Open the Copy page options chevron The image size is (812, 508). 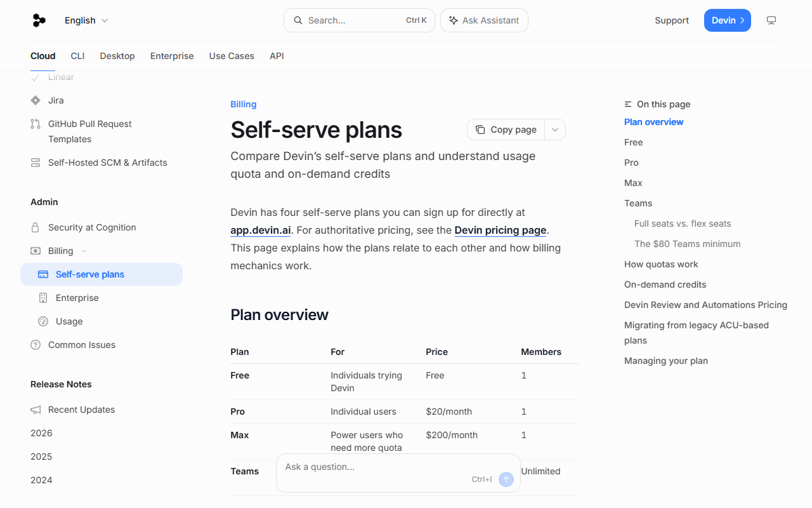555,130
